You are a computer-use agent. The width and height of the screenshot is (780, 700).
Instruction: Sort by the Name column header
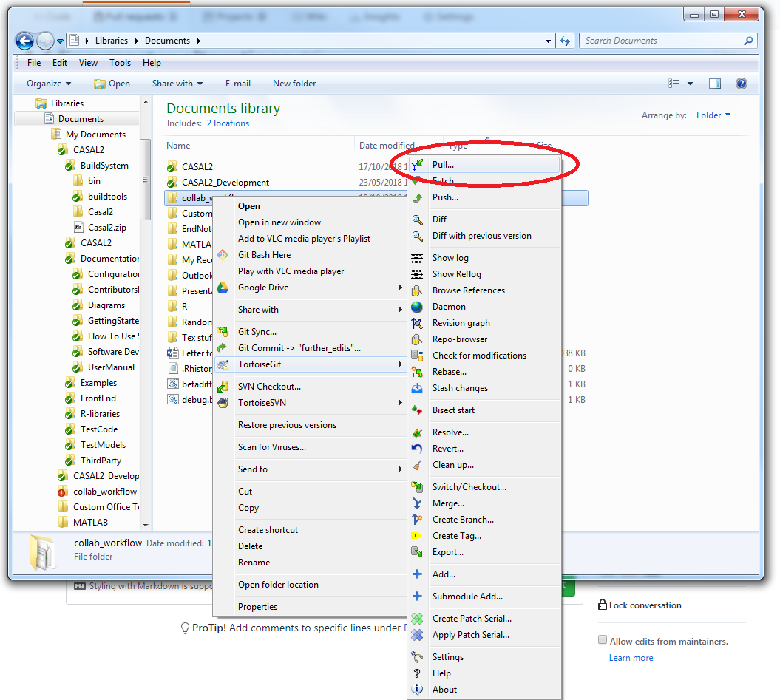[178, 146]
